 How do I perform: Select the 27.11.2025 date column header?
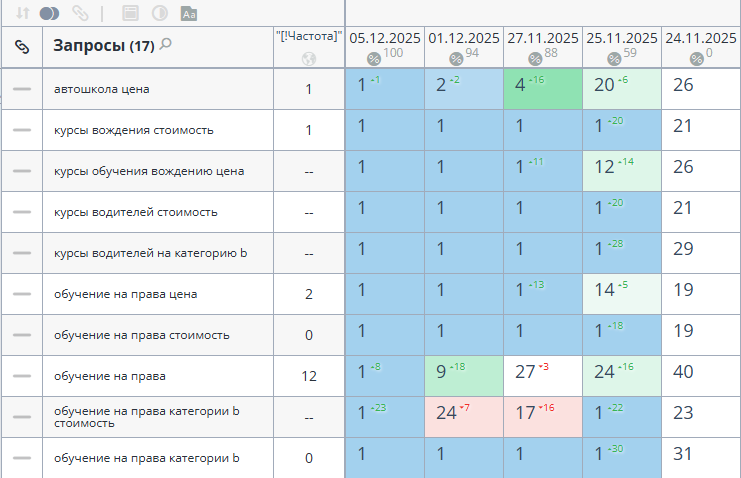click(542, 38)
